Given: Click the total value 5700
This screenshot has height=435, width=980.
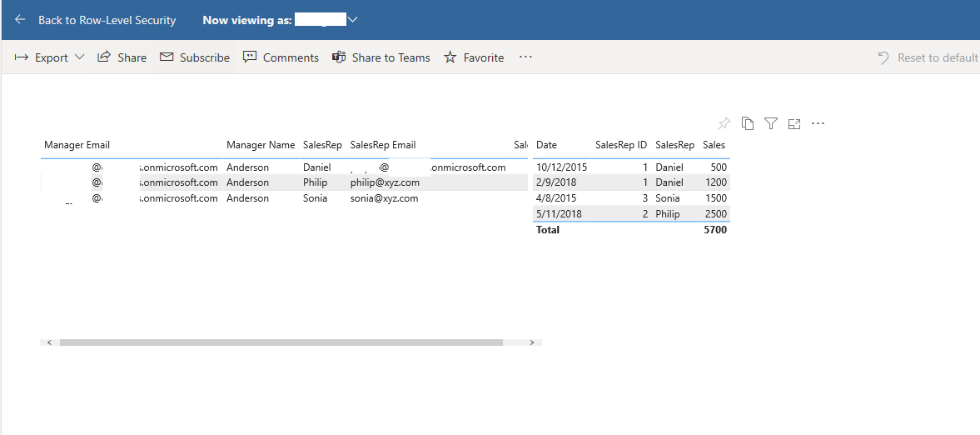Looking at the screenshot, I should (715, 230).
